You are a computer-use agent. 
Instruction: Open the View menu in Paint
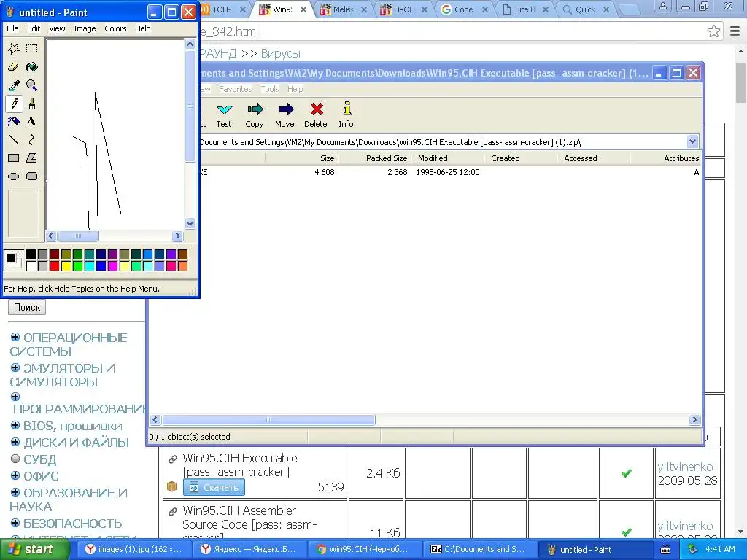[x=57, y=28]
